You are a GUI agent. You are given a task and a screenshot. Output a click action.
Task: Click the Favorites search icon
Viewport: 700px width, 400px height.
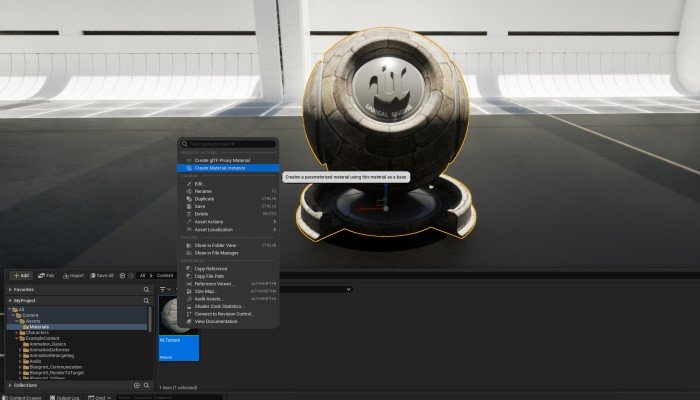point(146,290)
